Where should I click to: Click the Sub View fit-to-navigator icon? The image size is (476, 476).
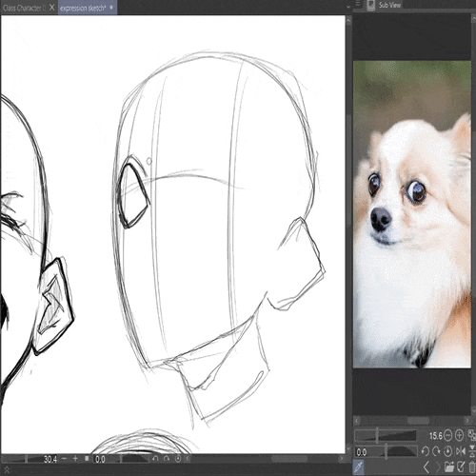pyautogui.click(x=472, y=435)
